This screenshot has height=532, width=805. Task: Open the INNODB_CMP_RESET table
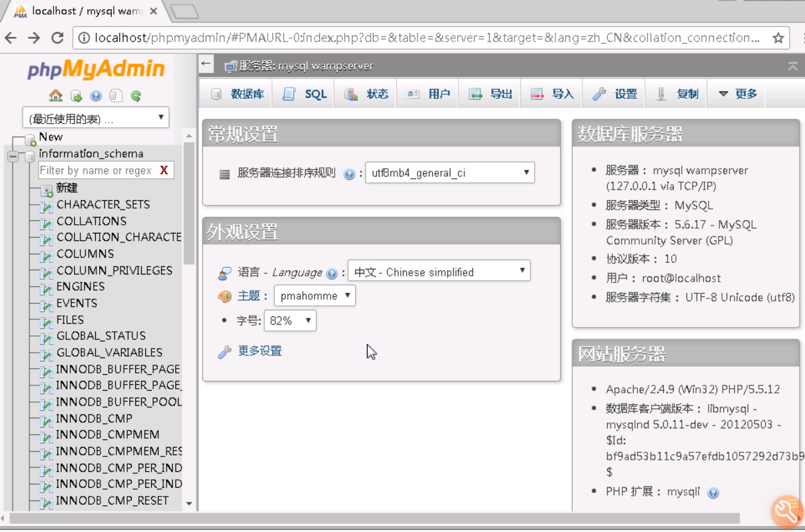112,501
